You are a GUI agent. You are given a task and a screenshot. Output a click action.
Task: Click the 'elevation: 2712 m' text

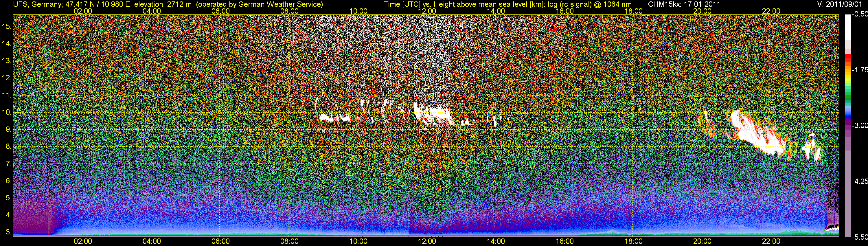coord(163,4)
